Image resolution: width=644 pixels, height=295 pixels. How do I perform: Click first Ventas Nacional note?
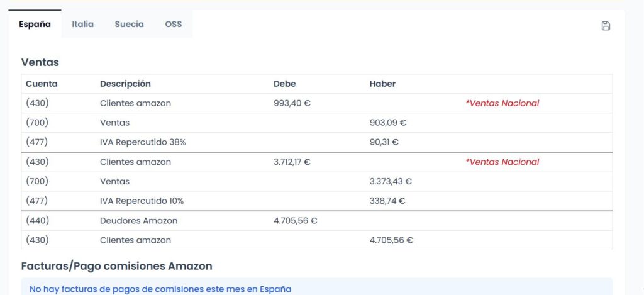coord(502,104)
